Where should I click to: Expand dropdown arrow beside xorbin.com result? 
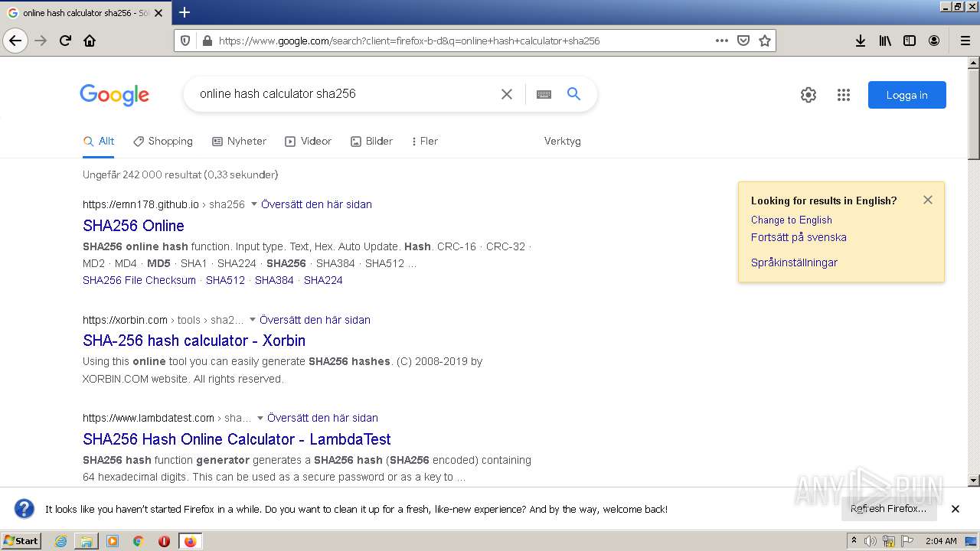[253, 320]
